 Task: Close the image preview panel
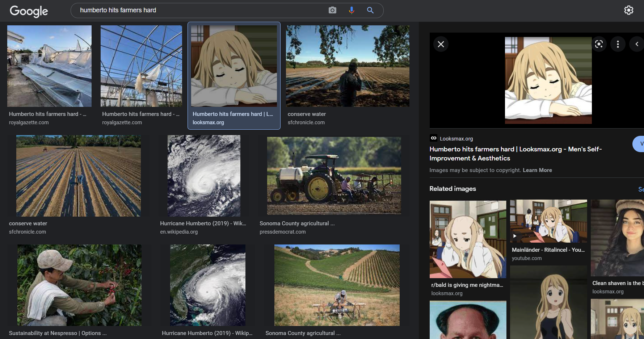[x=441, y=44]
